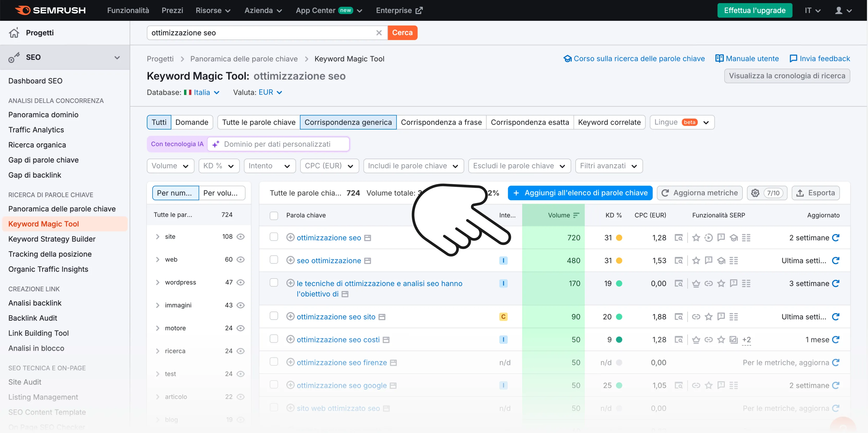Click 'Aggiungi all'elenco di parole chiave' button
Viewport: 868px width, 433px height.
[580, 193]
